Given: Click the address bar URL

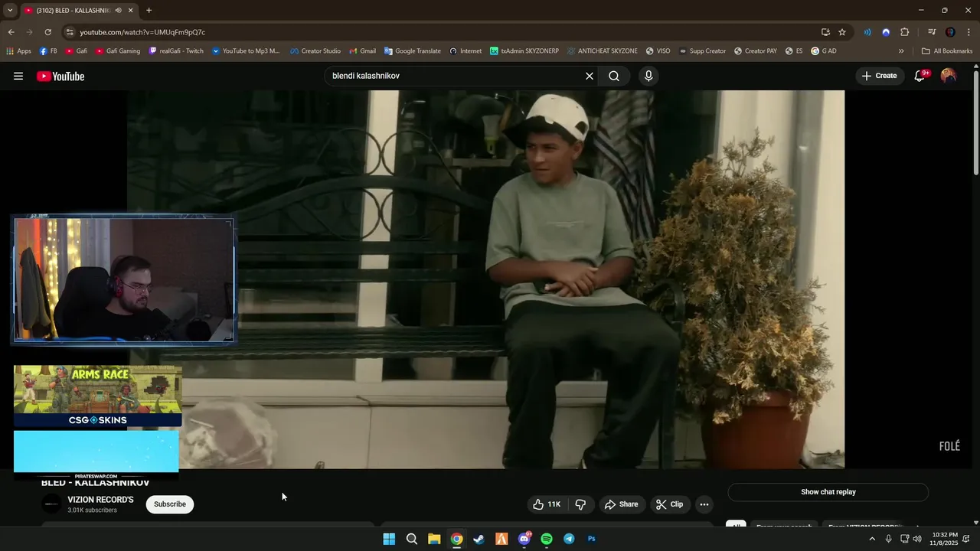Looking at the screenshot, I should click(142, 32).
